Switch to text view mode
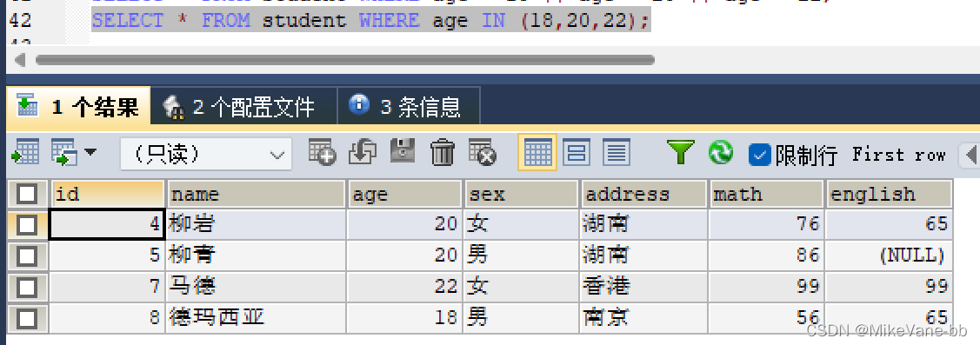This screenshot has height=345, width=980. tap(617, 152)
